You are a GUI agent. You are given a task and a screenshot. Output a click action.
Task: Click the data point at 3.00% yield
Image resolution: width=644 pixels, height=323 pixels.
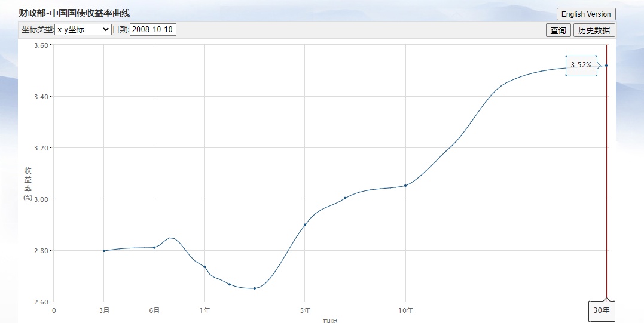[x=345, y=198]
